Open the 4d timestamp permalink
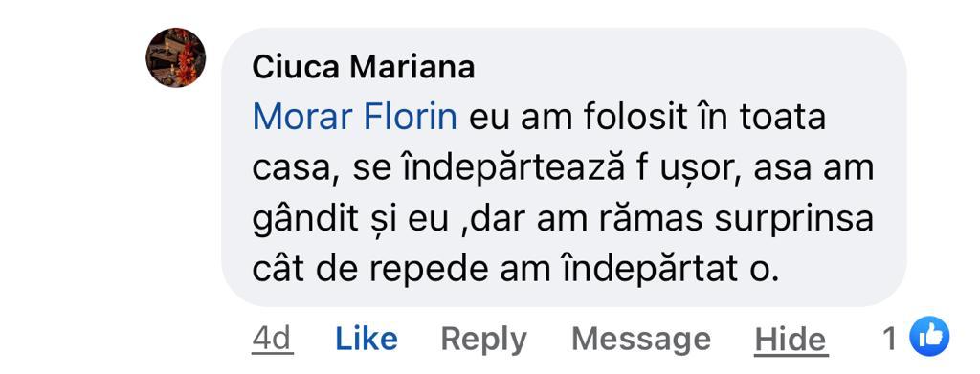The width and height of the screenshot is (980, 374). coord(272,339)
